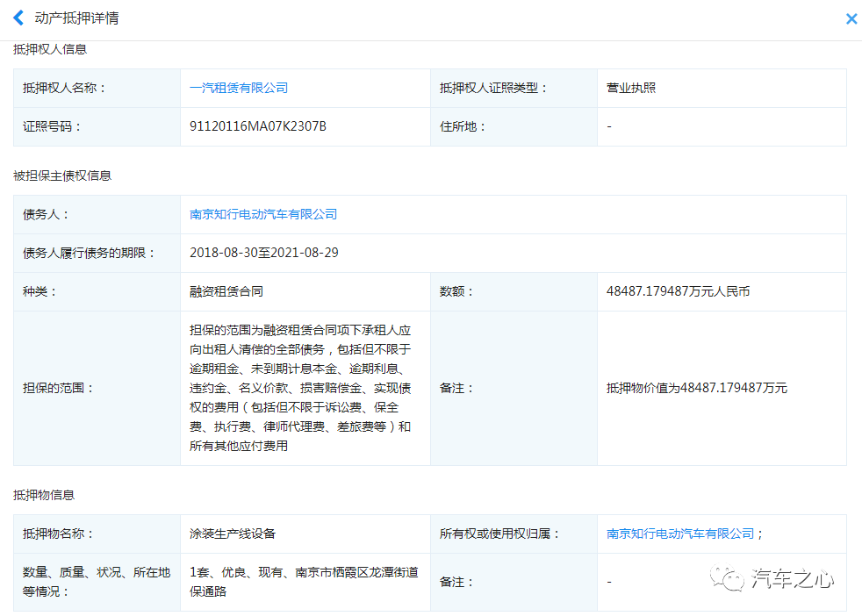Click the 住所地 label
862x616 pixels.
tap(463, 126)
